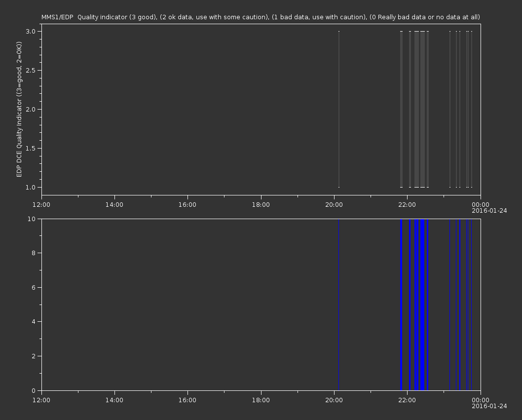Click the 8 tick label on the blue-bar plot
Screen dimensions: 522x420
point(34,253)
